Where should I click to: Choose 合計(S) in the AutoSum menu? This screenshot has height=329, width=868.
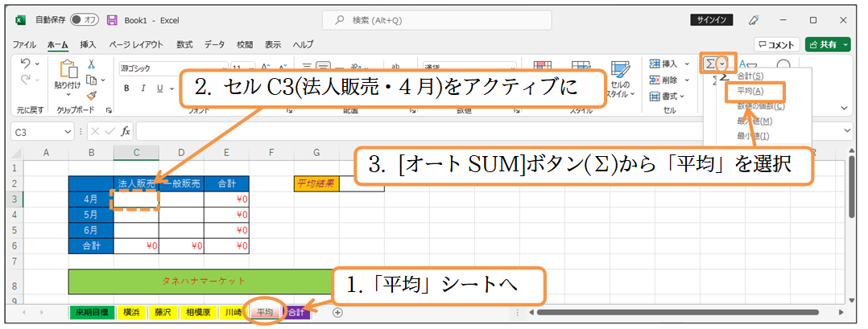point(750,75)
